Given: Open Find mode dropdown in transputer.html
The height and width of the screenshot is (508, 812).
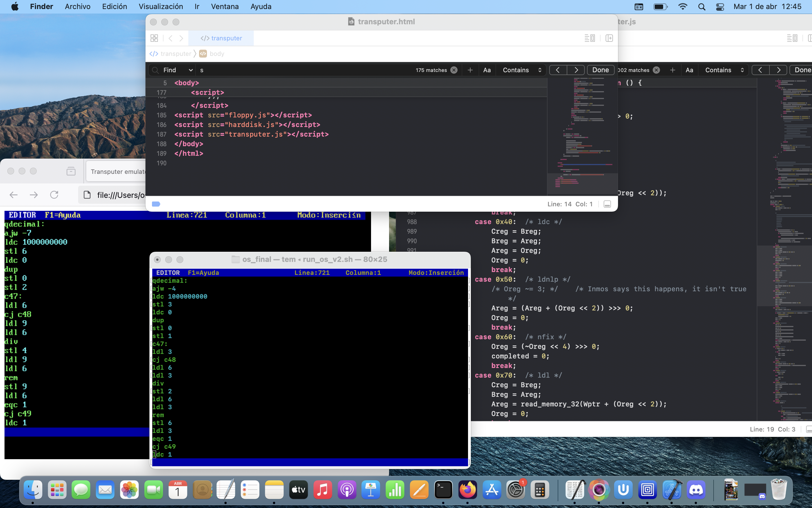Looking at the screenshot, I should (x=178, y=70).
